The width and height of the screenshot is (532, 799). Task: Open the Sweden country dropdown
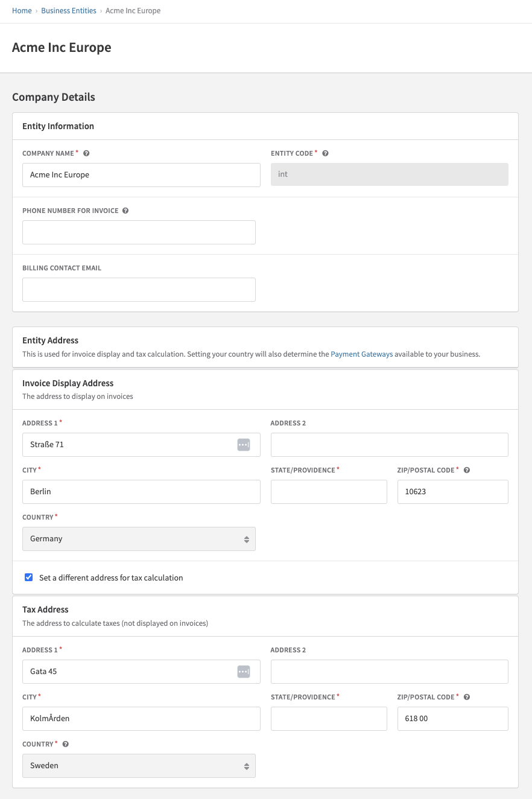tap(139, 766)
